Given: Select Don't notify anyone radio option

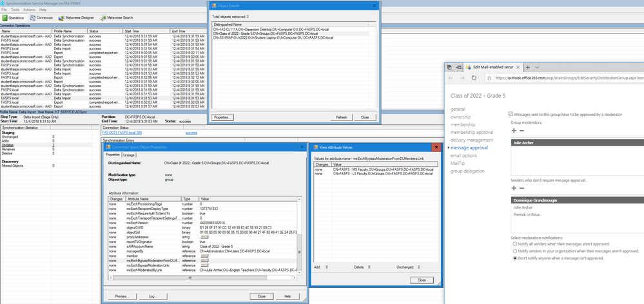Looking at the screenshot, I should click(x=514, y=258).
